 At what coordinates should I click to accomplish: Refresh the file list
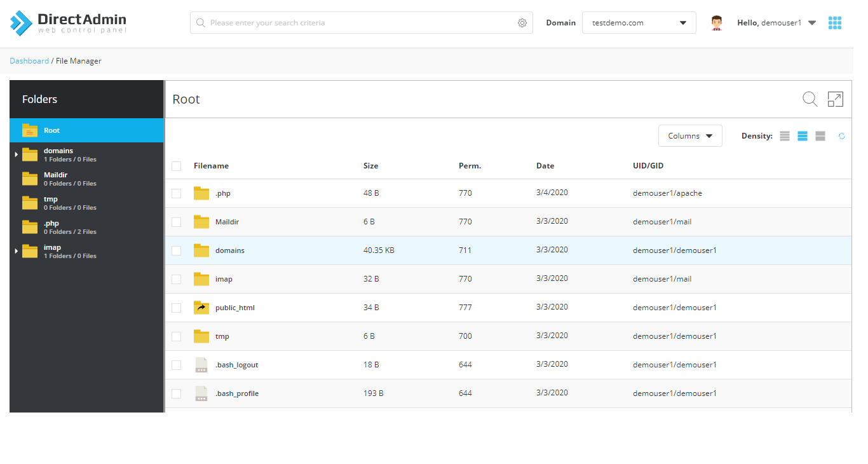click(x=842, y=136)
